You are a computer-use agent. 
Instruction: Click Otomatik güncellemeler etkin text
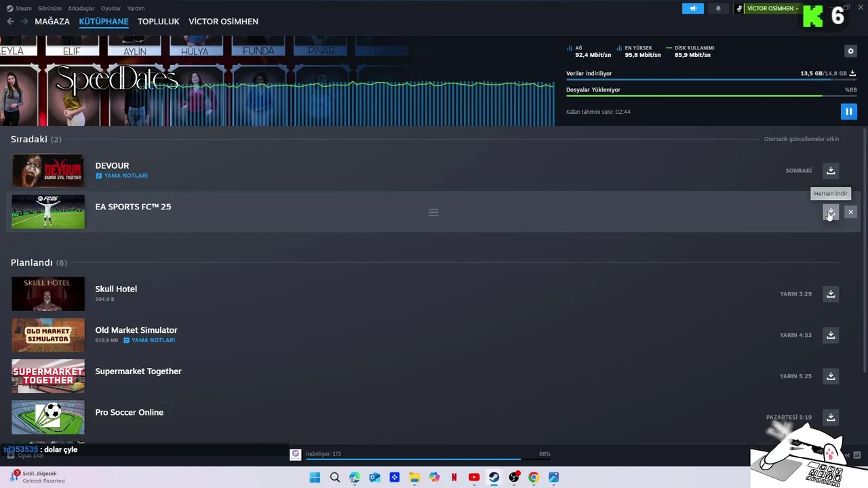(x=802, y=139)
